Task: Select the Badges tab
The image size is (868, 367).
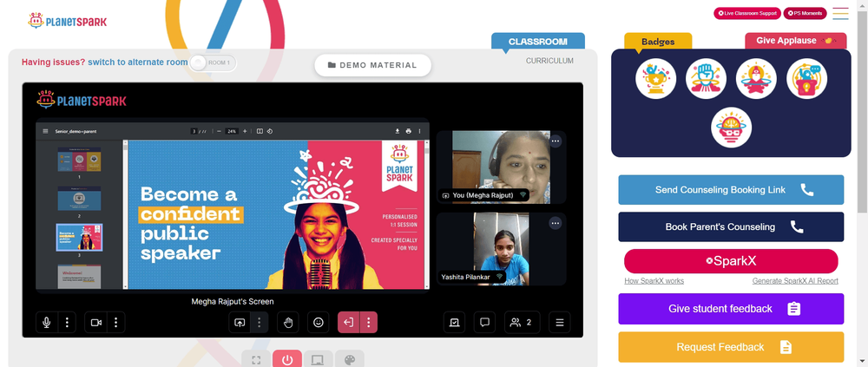Action: click(x=658, y=42)
